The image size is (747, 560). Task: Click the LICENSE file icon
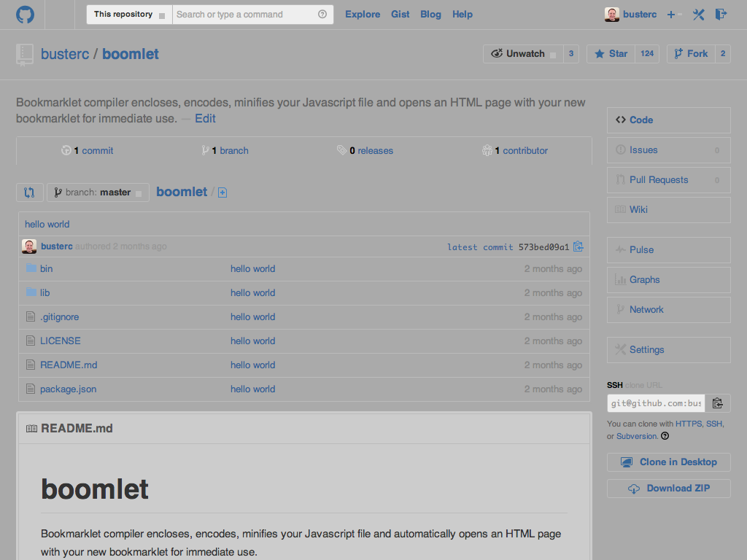click(31, 341)
